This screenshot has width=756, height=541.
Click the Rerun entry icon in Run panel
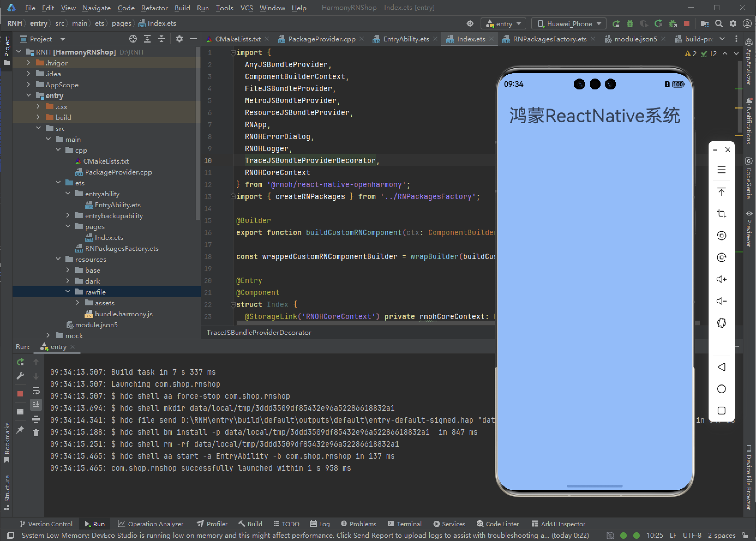[x=20, y=362]
